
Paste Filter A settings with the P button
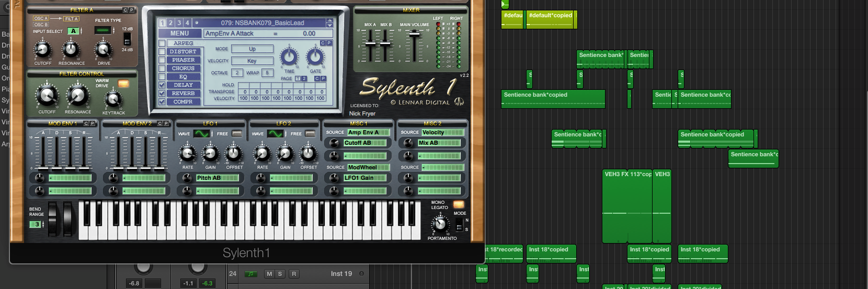[131, 10]
